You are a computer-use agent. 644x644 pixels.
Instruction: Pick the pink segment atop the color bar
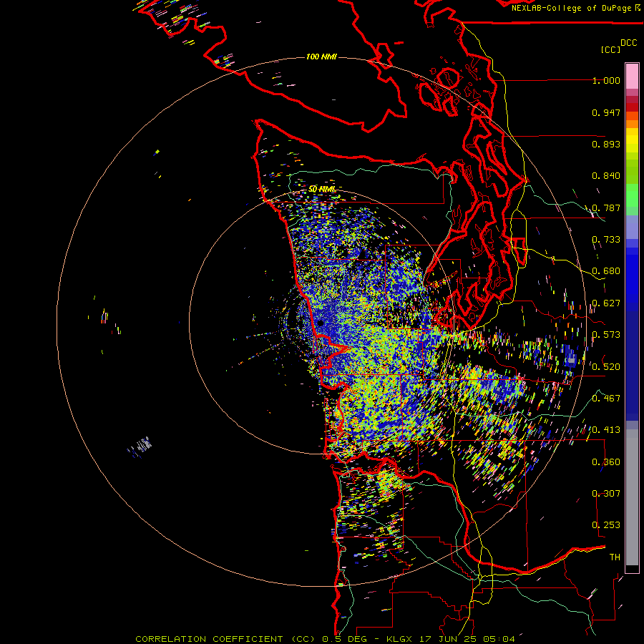(x=632, y=77)
